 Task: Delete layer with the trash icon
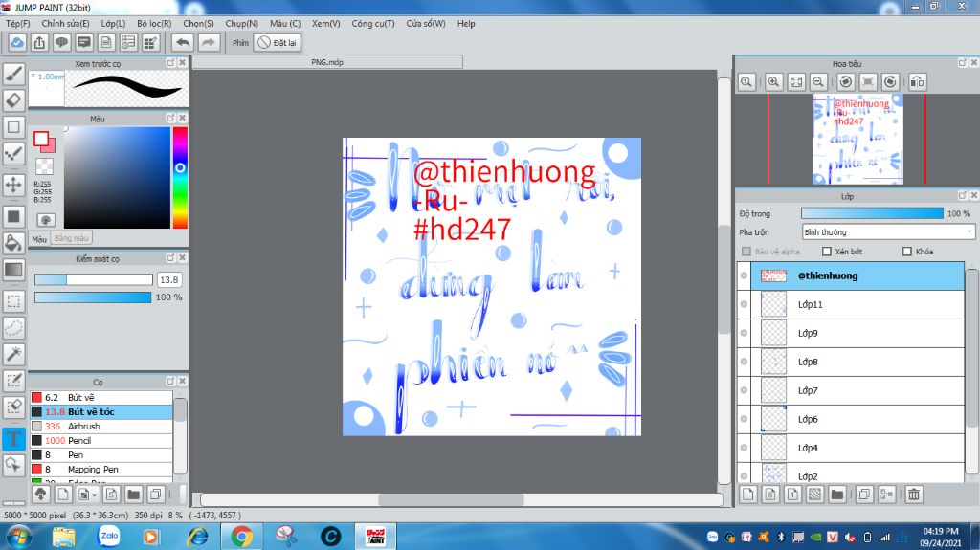(x=914, y=495)
